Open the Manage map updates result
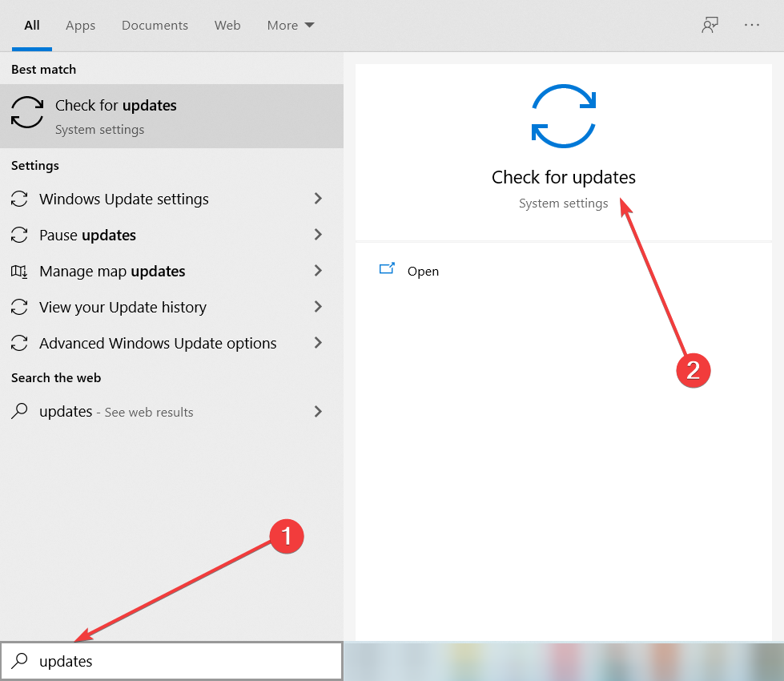The width and height of the screenshot is (784, 681). pyautogui.click(x=171, y=272)
